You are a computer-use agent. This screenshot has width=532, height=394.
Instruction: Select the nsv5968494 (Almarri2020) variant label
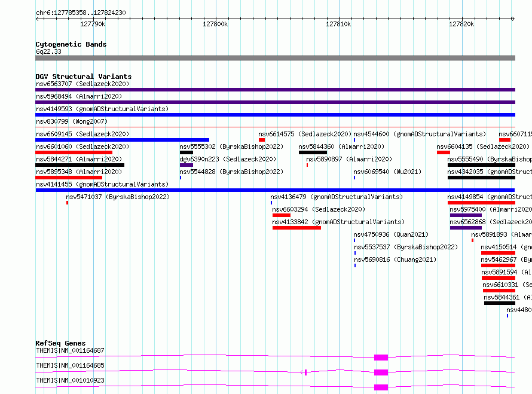tap(79, 96)
